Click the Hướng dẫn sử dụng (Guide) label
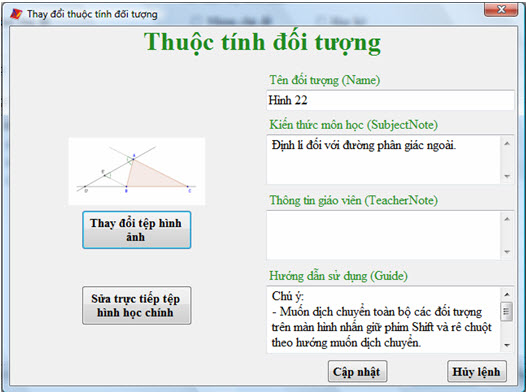Screen dimensions: 526x392 tap(338, 276)
